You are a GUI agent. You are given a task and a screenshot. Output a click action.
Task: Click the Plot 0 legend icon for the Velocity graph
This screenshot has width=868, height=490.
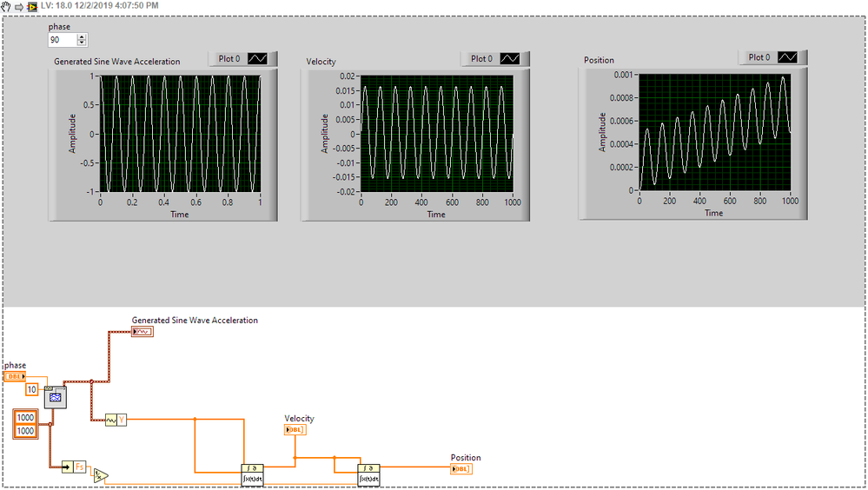pos(510,59)
